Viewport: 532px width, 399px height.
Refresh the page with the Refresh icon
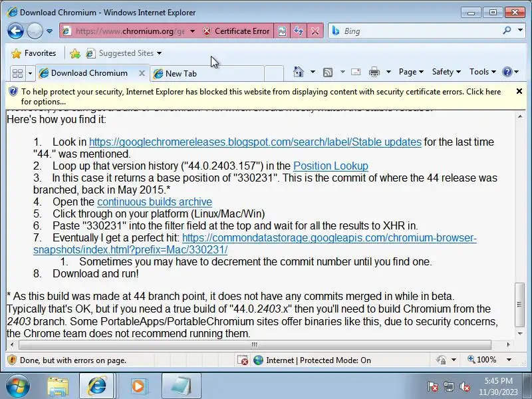tap(299, 31)
